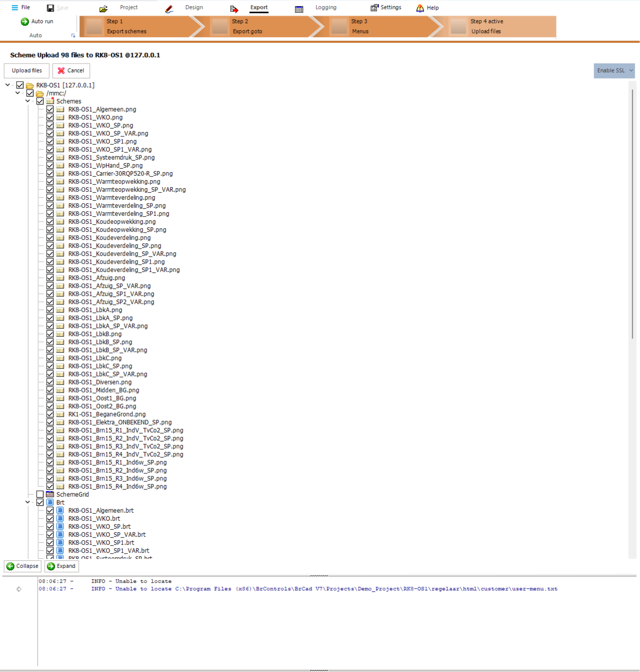Viewport: 640px width, 672px height.
Task: Select RK8-OS1_LbkC_SP_VAR.png row
Action: point(108,374)
